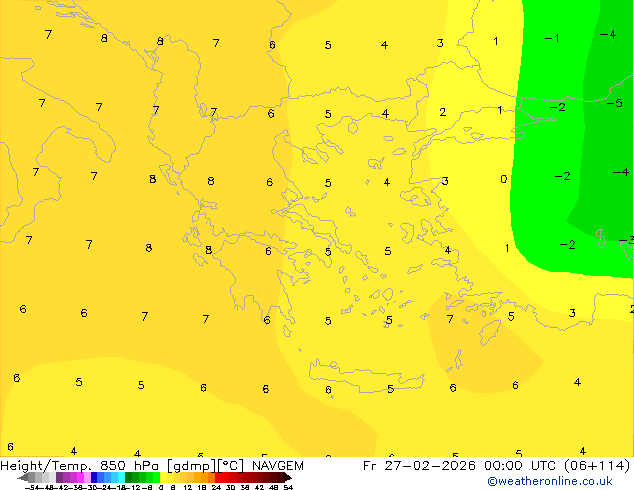Image resolution: width=634 pixels, height=490 pixels.
Task: Click the '-54' label under the legend
Action: tap(34, 487)
